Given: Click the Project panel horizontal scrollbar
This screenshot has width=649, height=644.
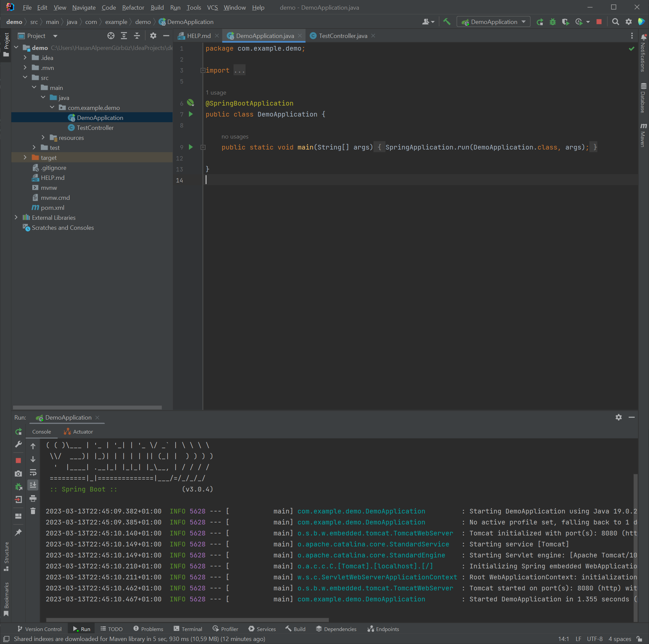Looking at the screenshot, I should coord(87,407).
